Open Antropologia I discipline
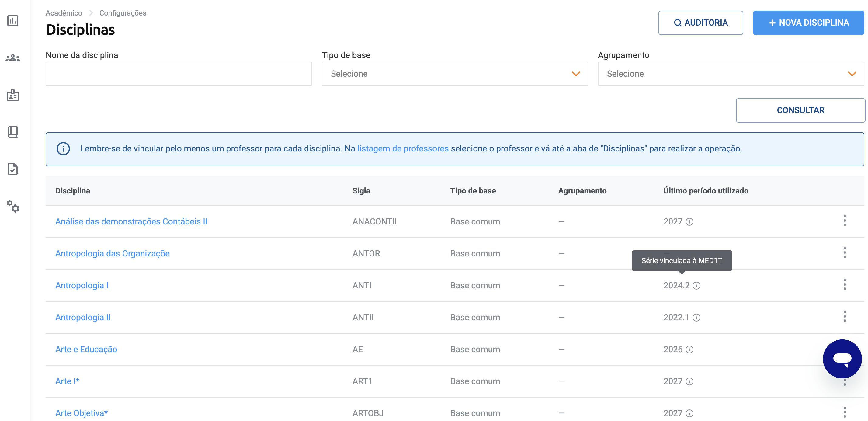The image size is (868, 421). coord(82,286)
